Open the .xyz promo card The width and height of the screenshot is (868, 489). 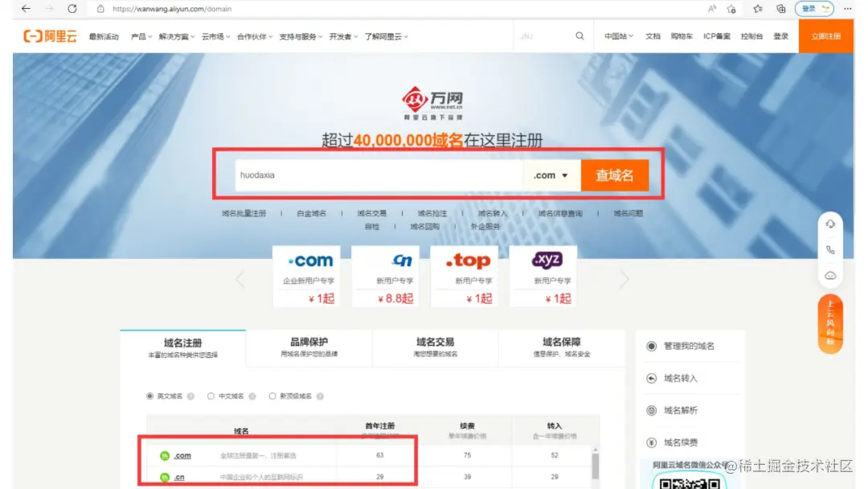point(543,276)
